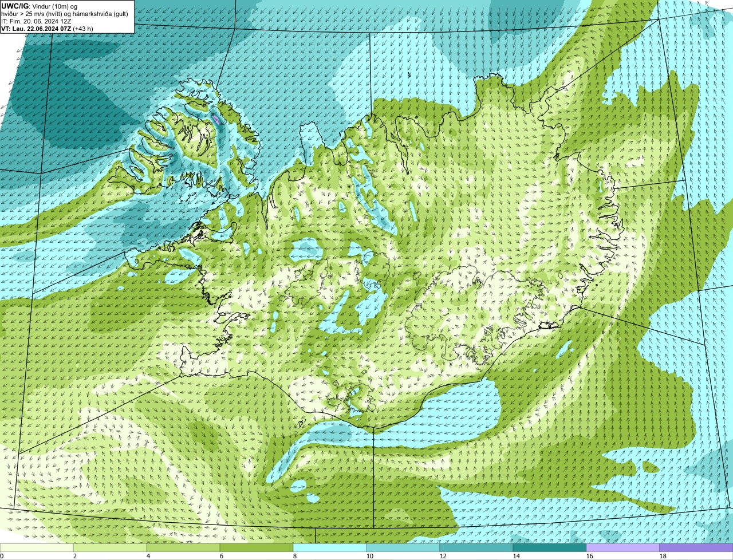Image resolution: width=733 pixels, height=560 pixels.
Task: Select the 'hviður > 25 m/s (hvítt)' description line
Action: click(65, 13)
